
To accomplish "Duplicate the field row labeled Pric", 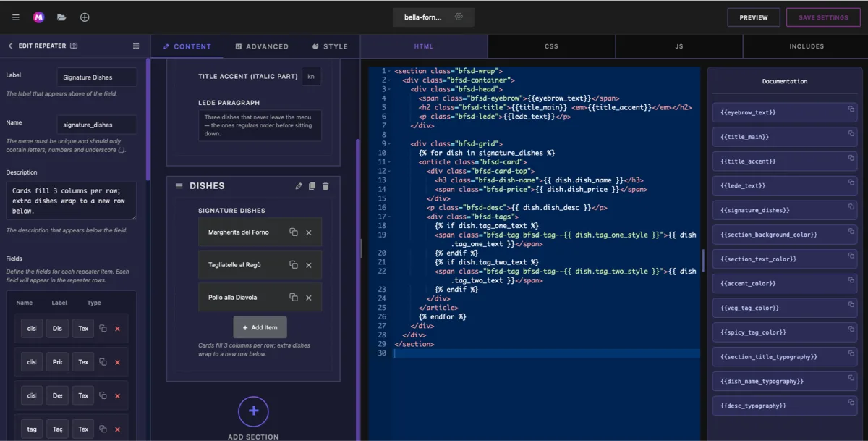I will pyautogui.click(x=103, y=362).
